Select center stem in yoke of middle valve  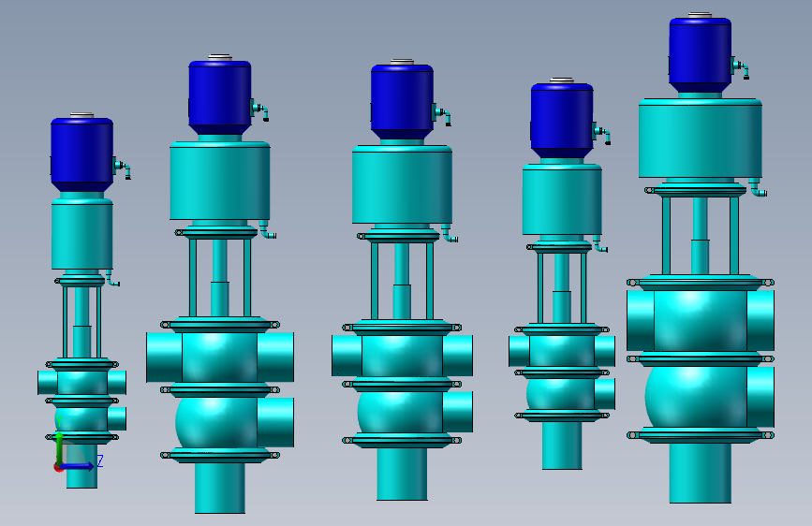pos(402,280)
